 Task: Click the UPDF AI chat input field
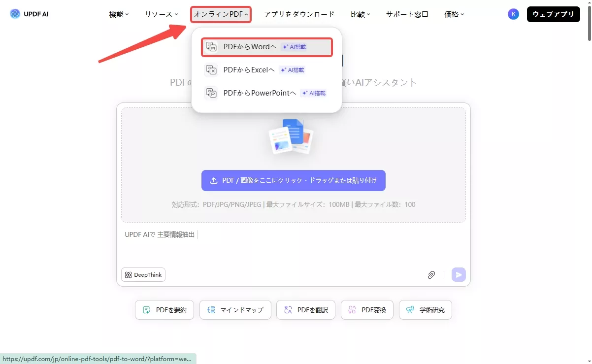tap(246, 234)
